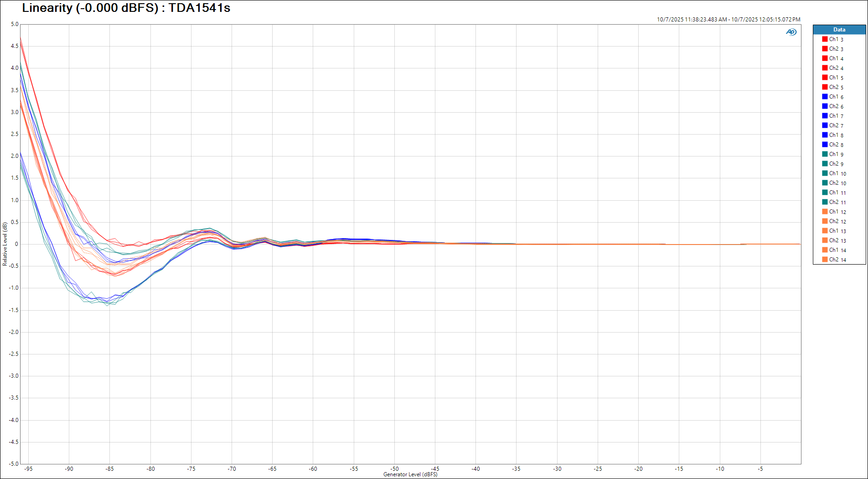Click the red swatch beside Ch2 5
The image size is (868, 479).
click(x=825, y=87)
